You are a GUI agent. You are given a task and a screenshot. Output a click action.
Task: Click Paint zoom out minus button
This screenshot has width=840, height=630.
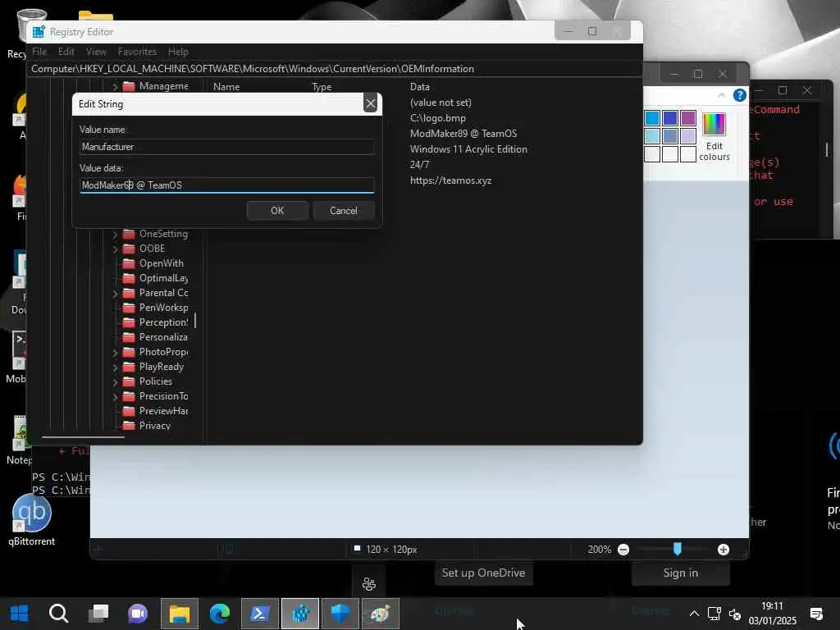(623, 550)
